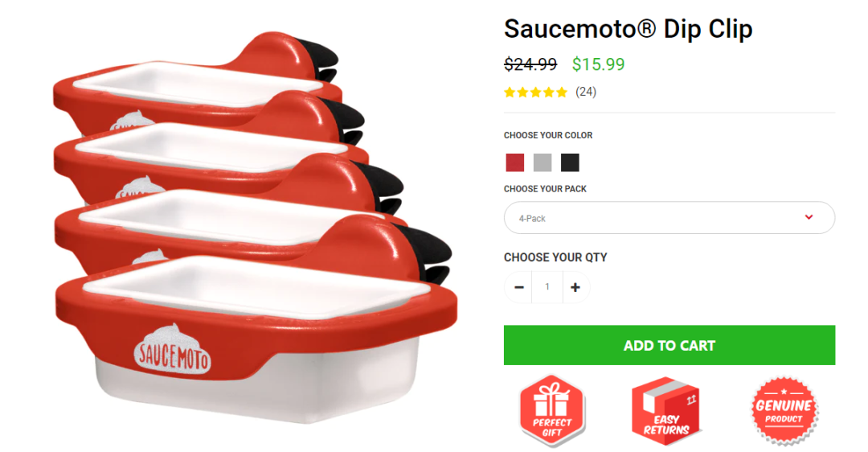868x452 pixels.
Task: Click the Add To Cart button
Action: tap(669, 345)
